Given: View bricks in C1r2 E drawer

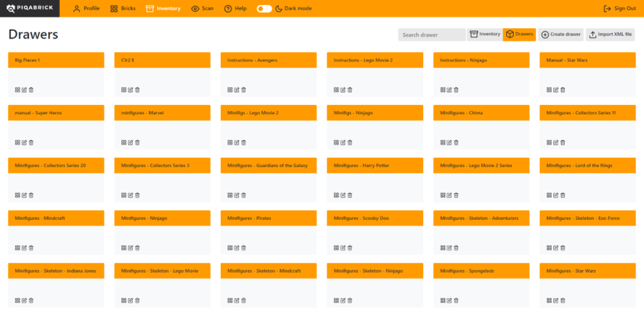Looking at the screenshot, I should coord(124,90).
